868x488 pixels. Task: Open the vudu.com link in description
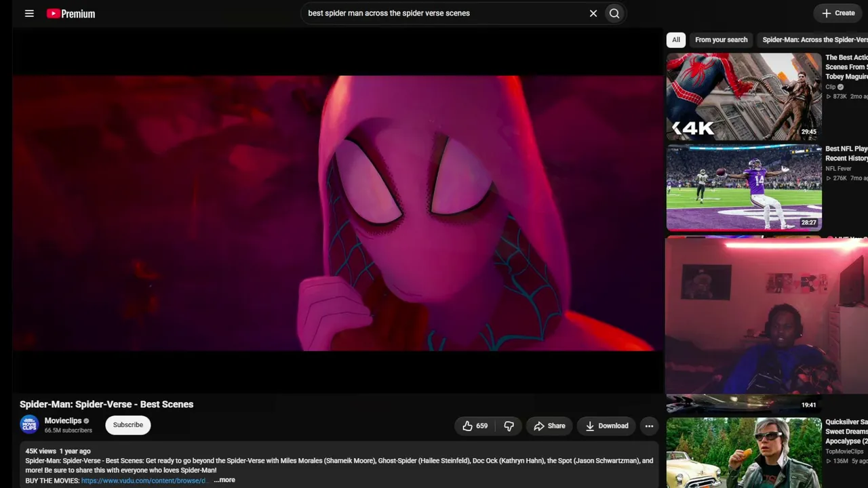click(143, 481)
